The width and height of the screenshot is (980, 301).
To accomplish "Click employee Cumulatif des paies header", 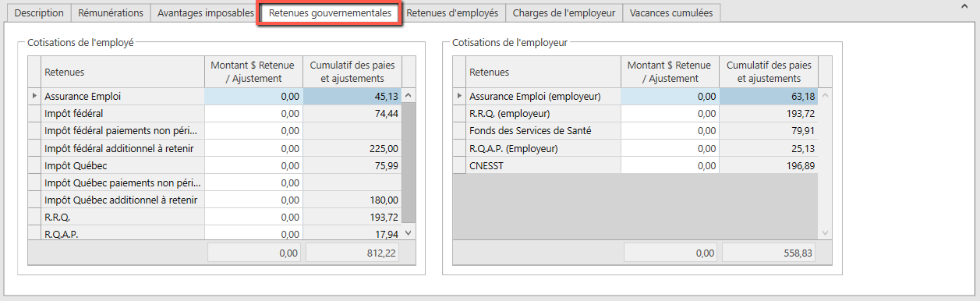I will coord(352,72).
